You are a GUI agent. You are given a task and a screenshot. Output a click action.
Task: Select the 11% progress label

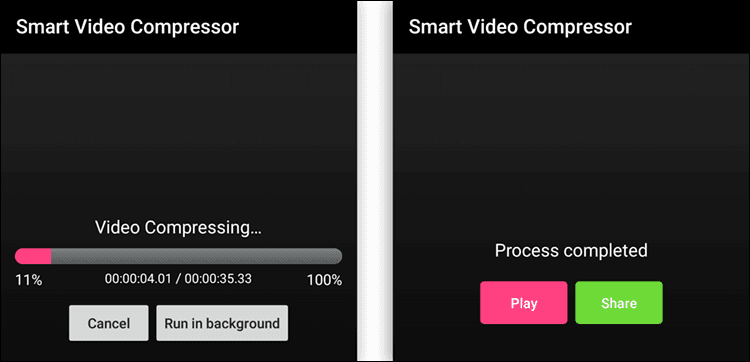click(x=29, y=280)
